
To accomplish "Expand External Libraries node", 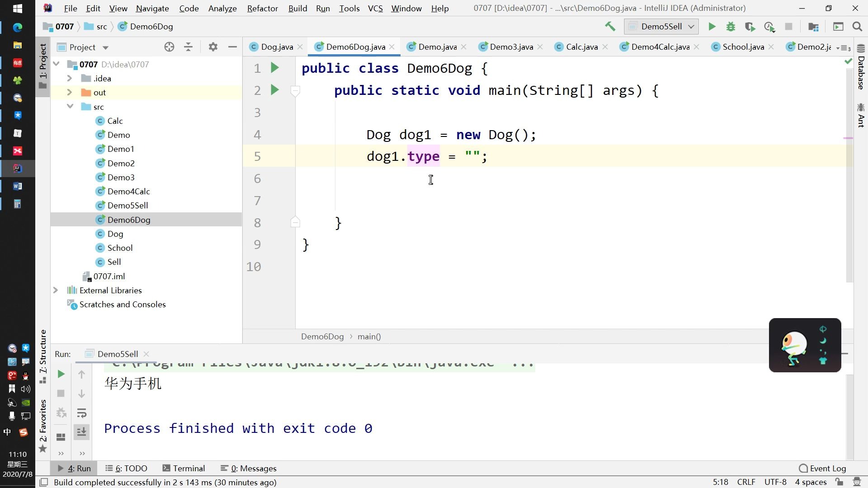I will (x=56, y=290).
